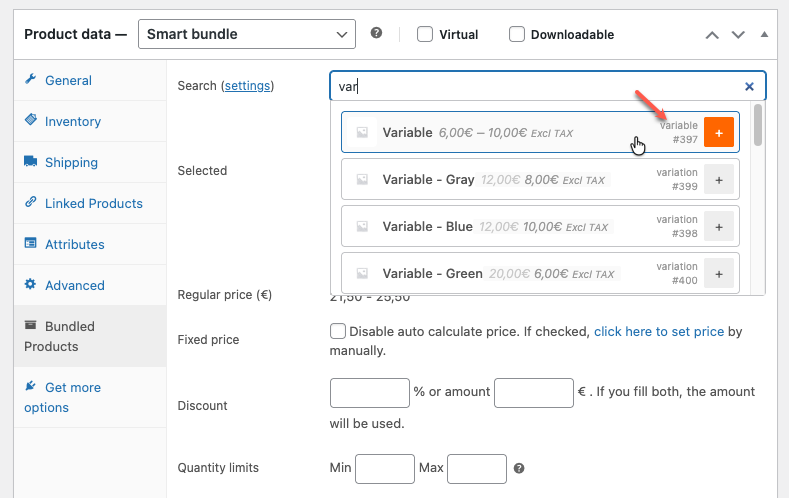
Task: Switch to the Shipping tab
Action: point(71,162)
